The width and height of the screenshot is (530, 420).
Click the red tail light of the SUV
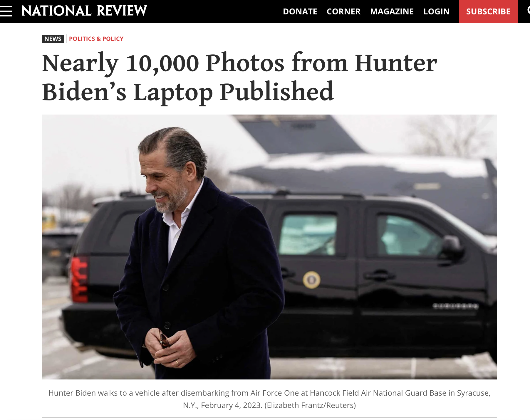[79, 279]
